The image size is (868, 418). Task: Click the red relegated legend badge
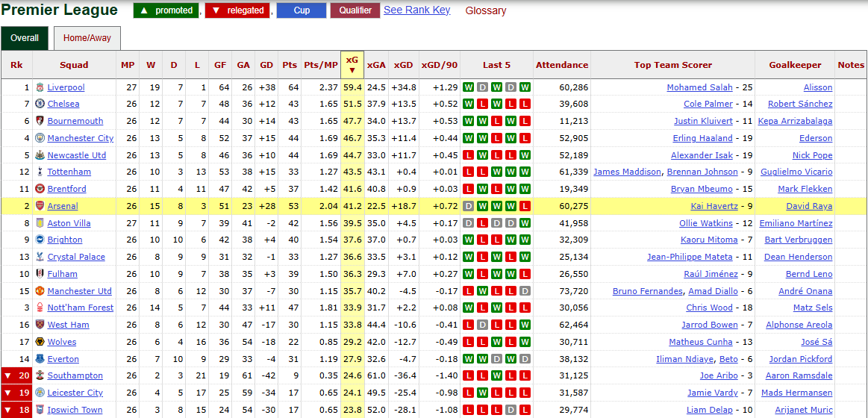(237, 10)
